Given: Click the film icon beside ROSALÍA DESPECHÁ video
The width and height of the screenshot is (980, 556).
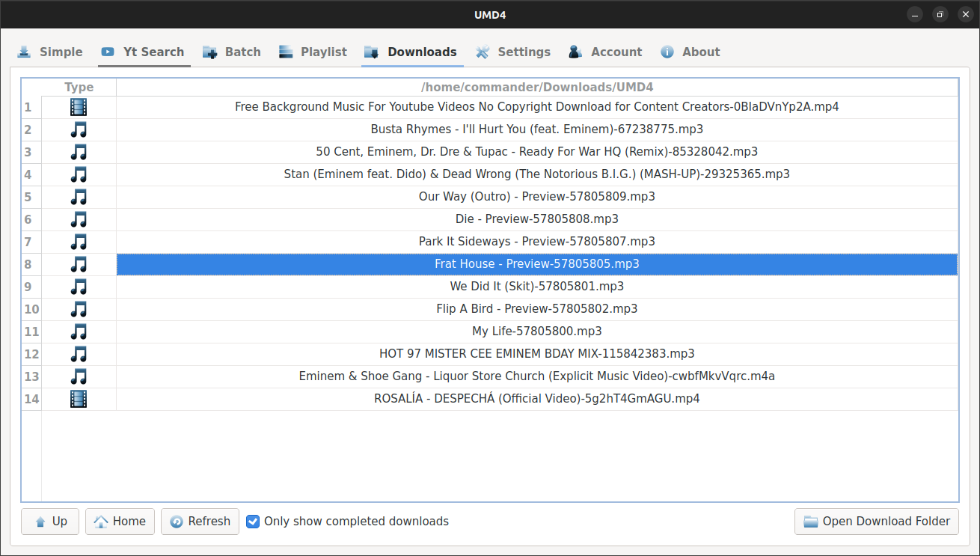Looking at the screenshot, I should (78, 398).
